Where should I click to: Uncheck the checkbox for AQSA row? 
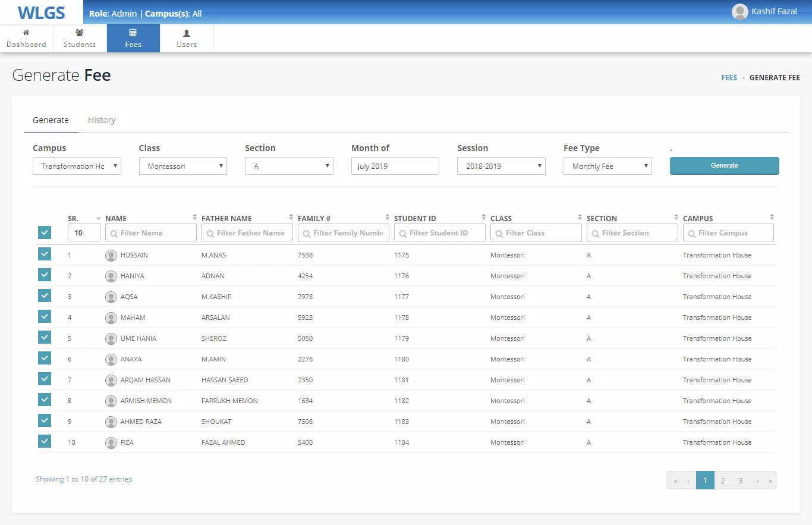pos(45,295)
